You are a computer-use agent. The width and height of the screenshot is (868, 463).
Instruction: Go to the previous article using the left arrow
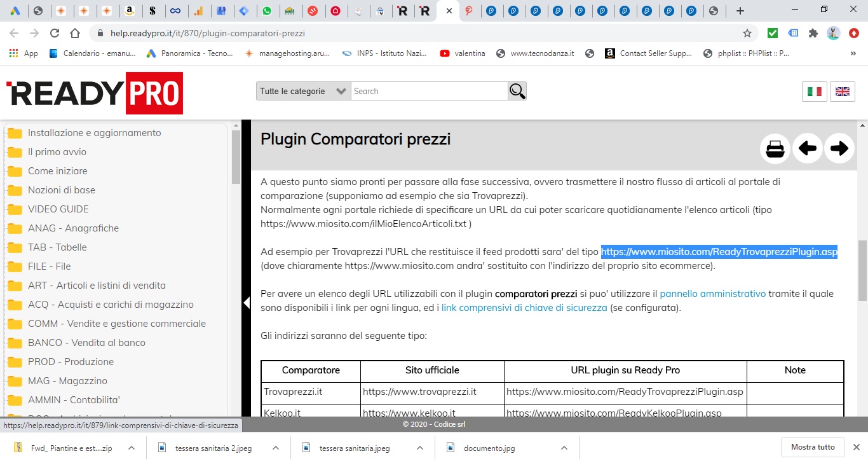[x=808, y=149]
